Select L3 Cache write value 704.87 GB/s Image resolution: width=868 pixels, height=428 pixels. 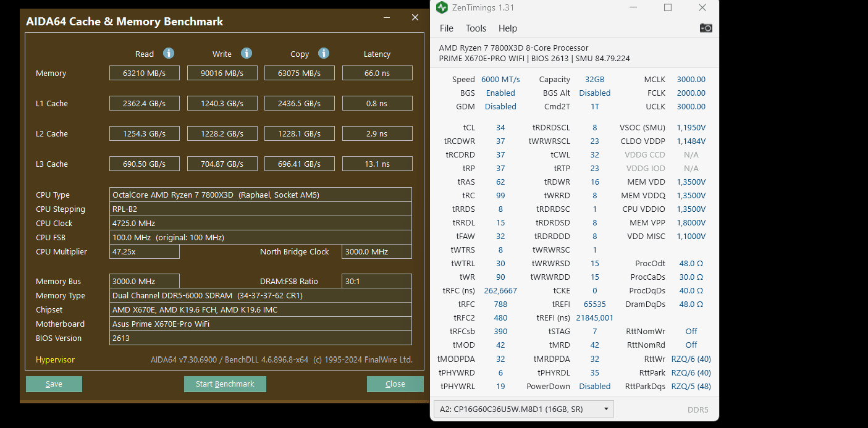[222, 164]
